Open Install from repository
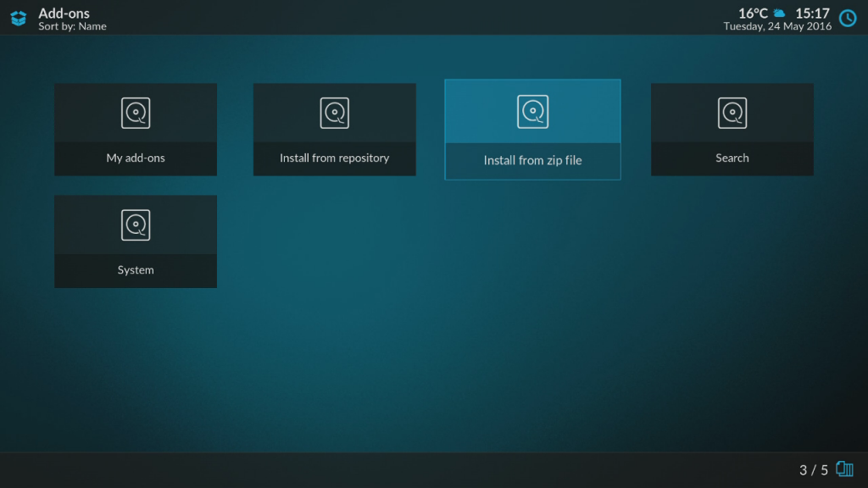Screen dimensions: 868x488 tap(334, 130)
